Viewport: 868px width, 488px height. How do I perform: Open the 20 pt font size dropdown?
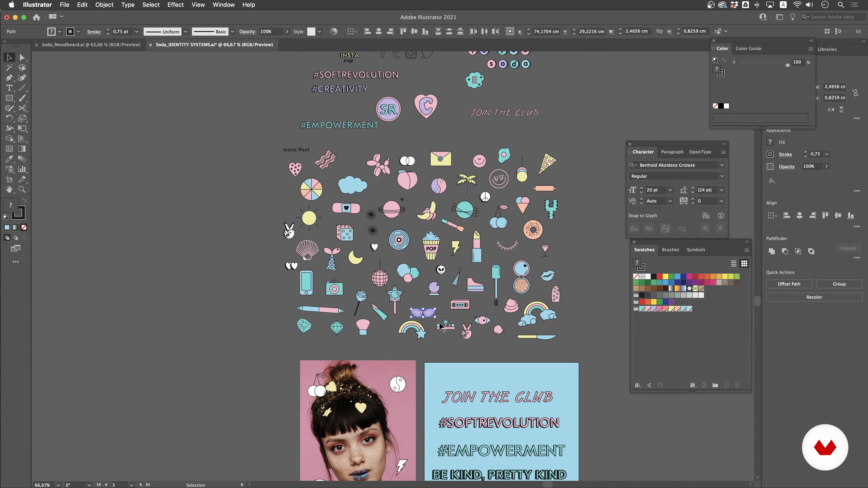[670, 190]
